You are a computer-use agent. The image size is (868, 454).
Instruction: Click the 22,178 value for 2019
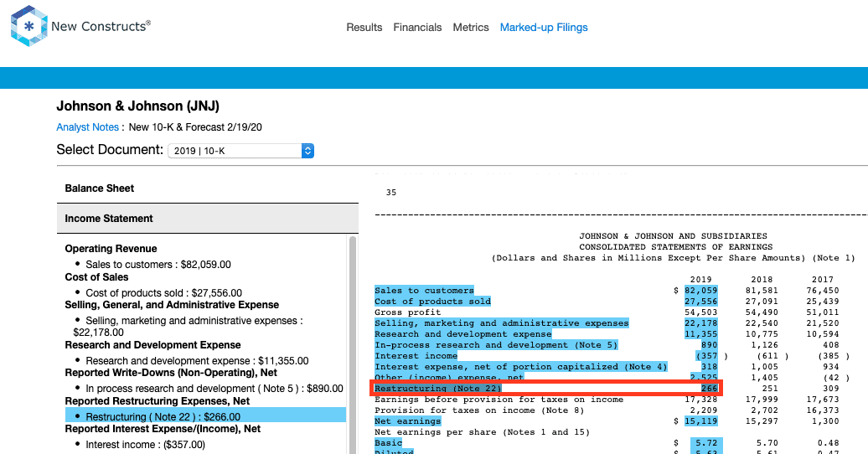(700, 322)
